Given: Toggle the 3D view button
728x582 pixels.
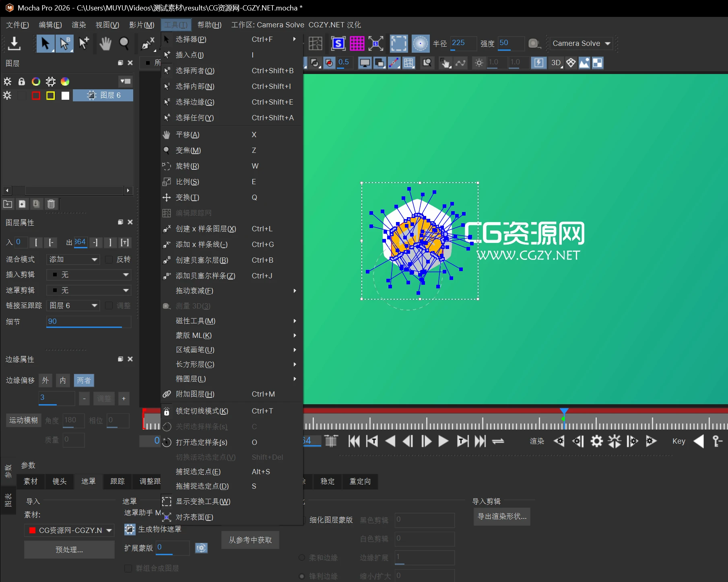Looking at the screenshot, I should click(555, 63).
